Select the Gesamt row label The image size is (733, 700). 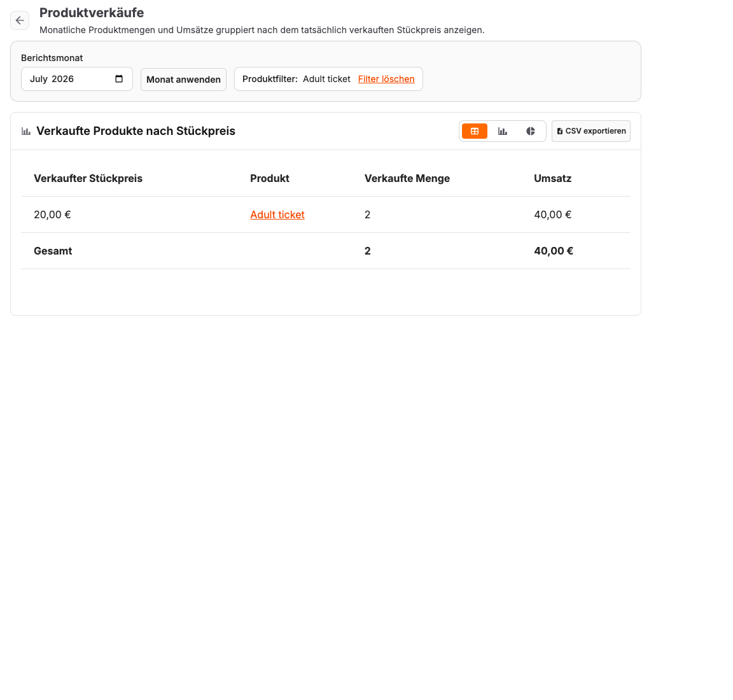(53, 251)
